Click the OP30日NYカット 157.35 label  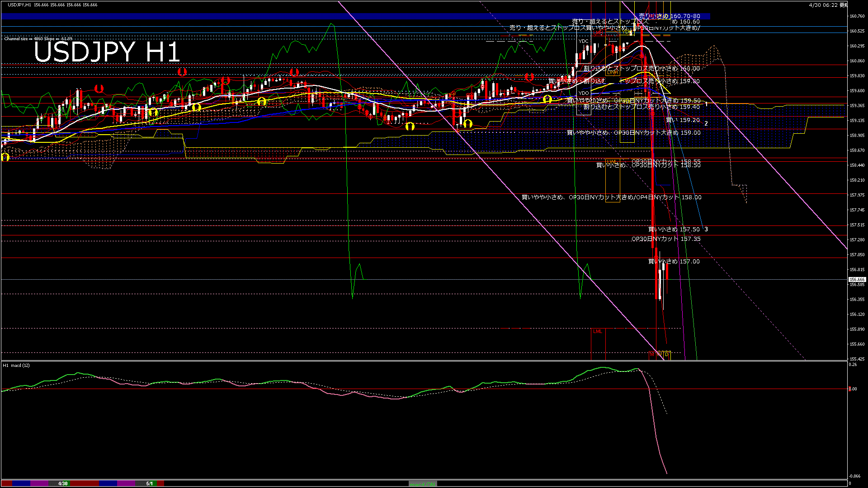click(666, 239)
